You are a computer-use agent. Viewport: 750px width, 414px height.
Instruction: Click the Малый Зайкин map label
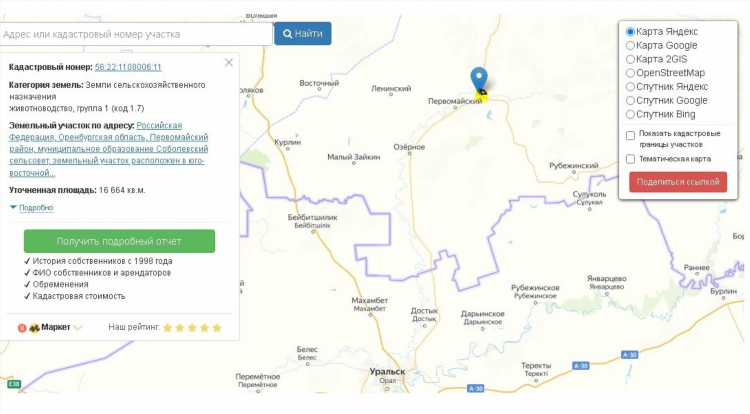pyautogui.click(x=353, y=157)
